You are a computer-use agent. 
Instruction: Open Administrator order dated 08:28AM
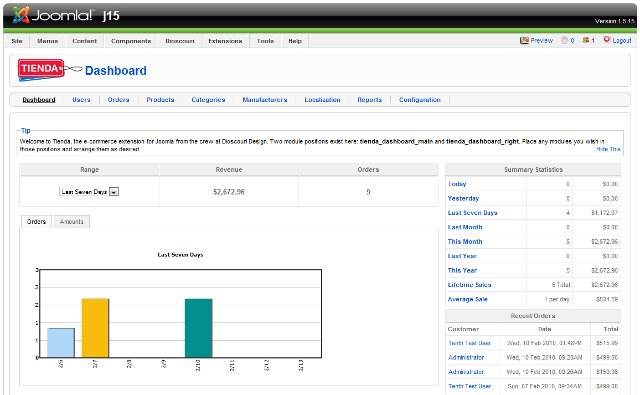click(x=466, y=357)
